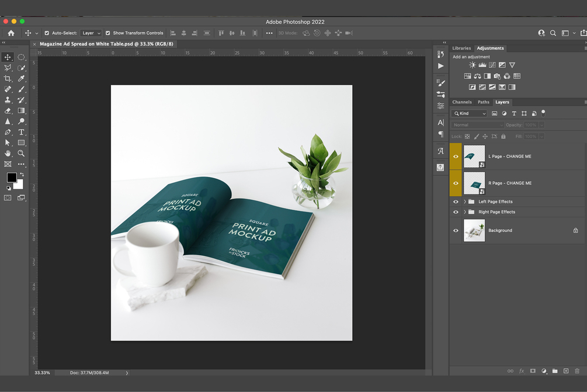587x392 pixels.
Task: Select the Clone Stamp tool
Action: (8, 100)
